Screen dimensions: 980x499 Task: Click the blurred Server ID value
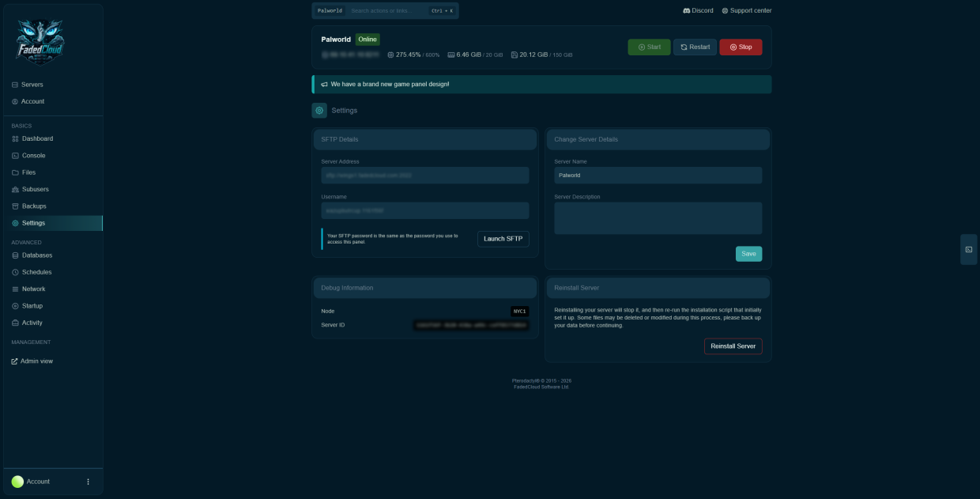click(471, 325)
